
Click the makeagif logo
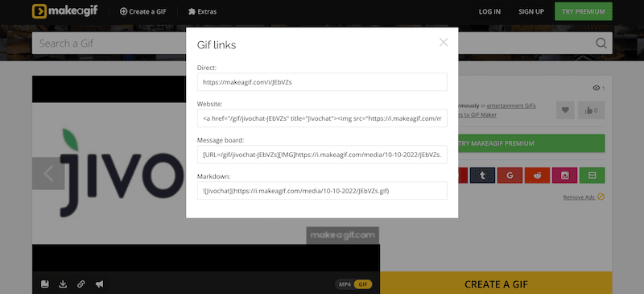pyautogui.click(x=65, y=11)
